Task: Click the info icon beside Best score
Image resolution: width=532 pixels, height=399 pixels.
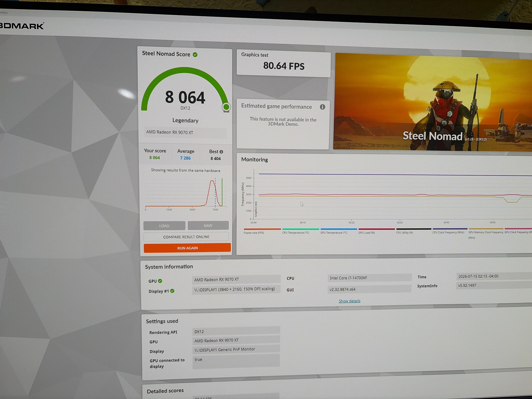Action: tap(221, 152)
